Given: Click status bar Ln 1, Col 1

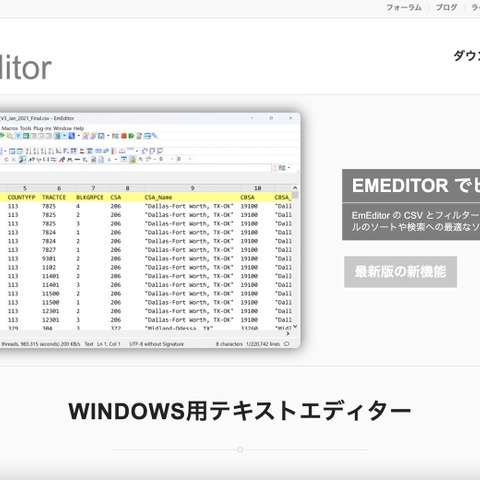Looking at the screenshot, I should click(109, 344).
